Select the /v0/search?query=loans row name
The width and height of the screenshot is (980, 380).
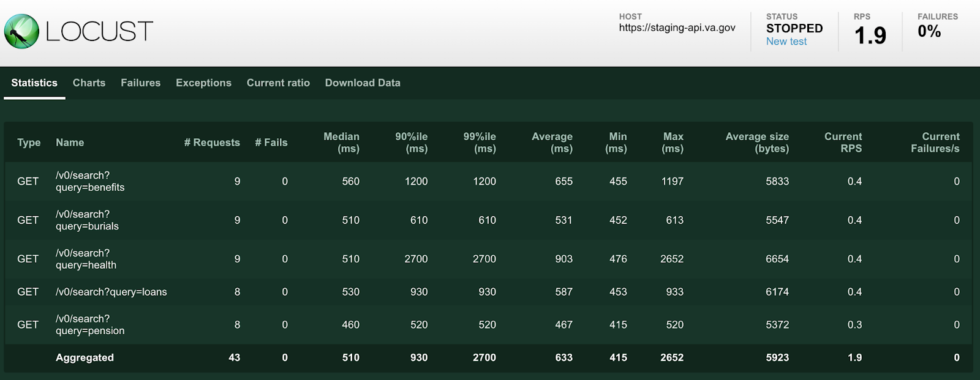click(x=111, y=292)
